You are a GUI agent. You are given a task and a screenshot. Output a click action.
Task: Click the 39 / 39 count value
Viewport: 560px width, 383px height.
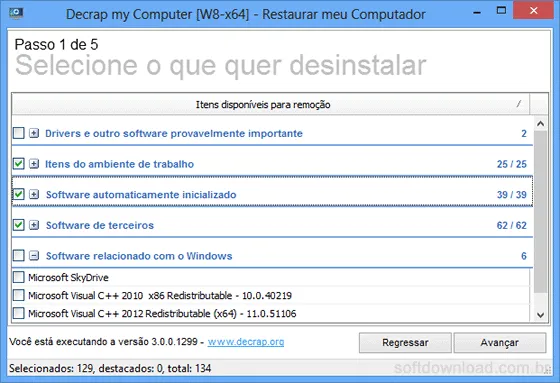511,195
